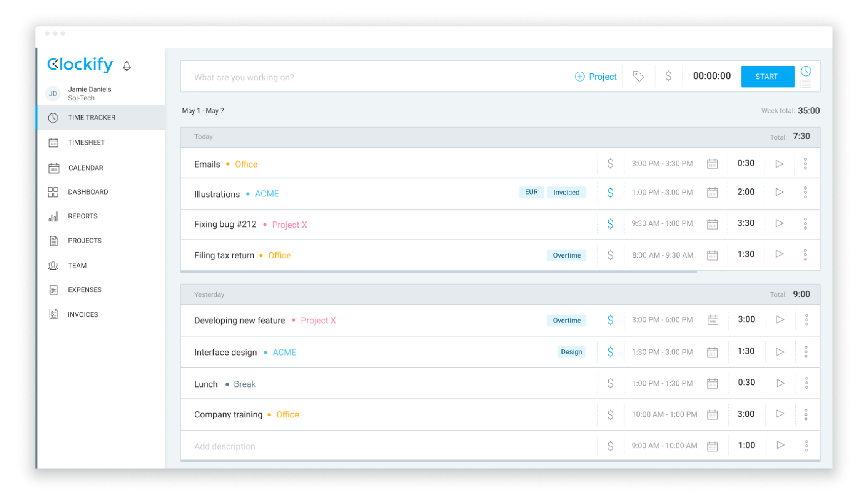The height and width of the screenshot is (494, 868).
Task: Open the notifications bell
Action: (x=127, y=65)
